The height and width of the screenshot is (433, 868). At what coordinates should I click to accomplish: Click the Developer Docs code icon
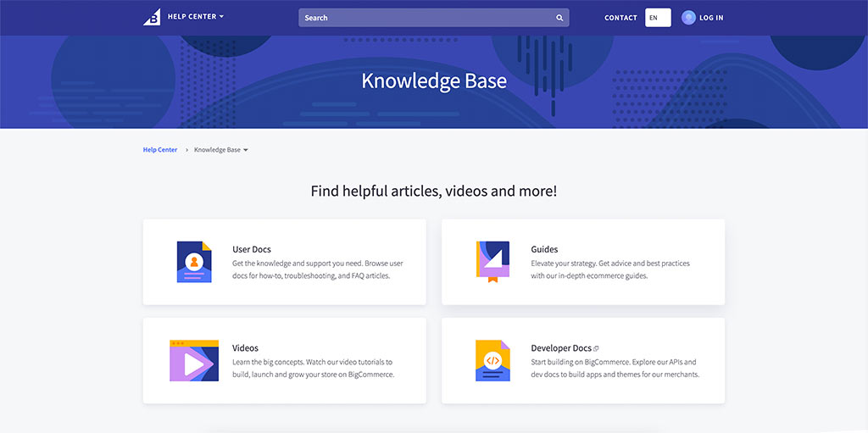point(492,360)
